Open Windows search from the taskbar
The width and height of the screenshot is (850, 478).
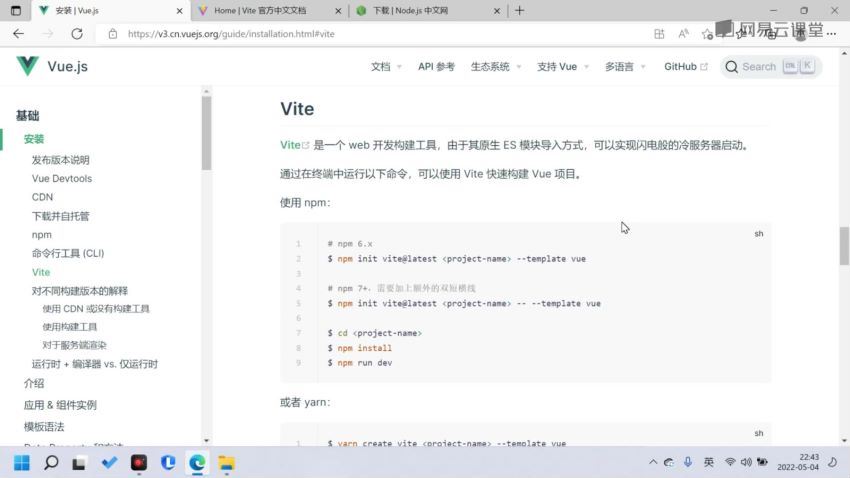tap(51, 462)
